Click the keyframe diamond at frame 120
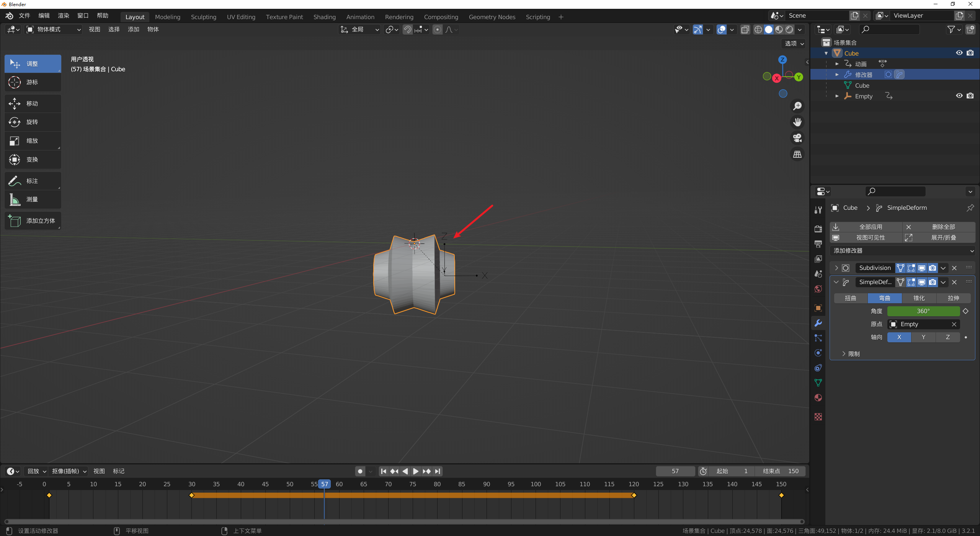Image resolution: width=980 pixels, height=536 pixels. (x=634, y=495)
